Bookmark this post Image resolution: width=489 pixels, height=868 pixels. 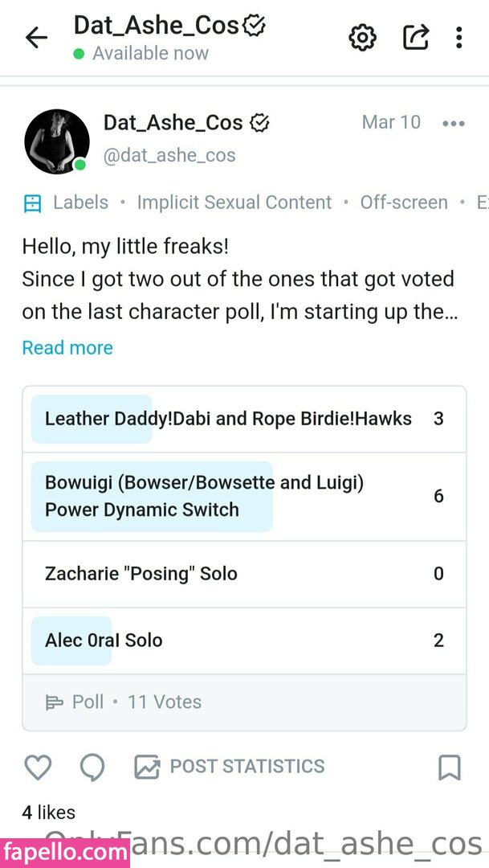click(x=450, y=767)
